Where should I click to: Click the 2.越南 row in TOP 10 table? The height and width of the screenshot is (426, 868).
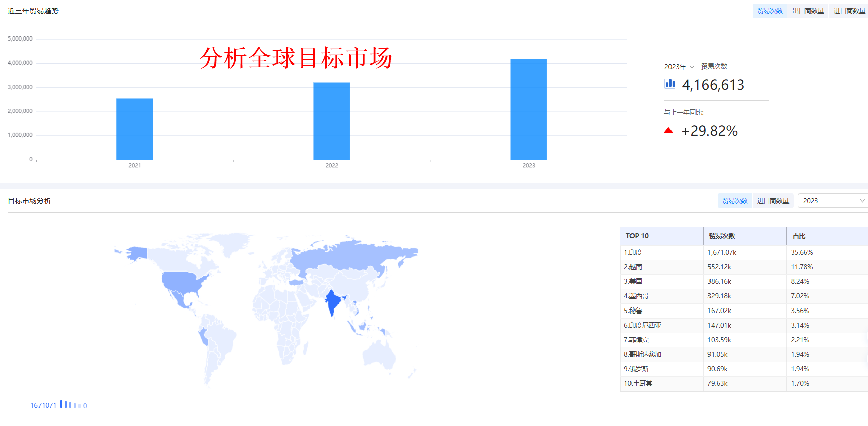pos(633,267)
